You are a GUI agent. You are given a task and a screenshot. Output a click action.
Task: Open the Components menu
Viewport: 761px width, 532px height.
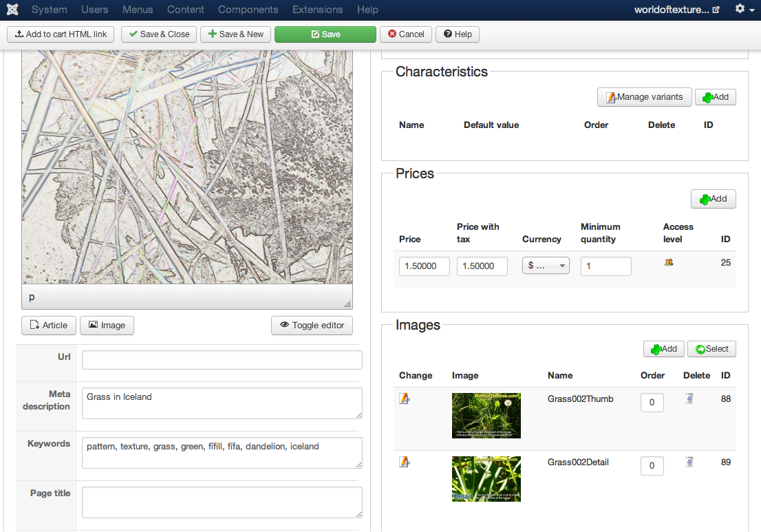pyautogui.click(x=248, y=10)
